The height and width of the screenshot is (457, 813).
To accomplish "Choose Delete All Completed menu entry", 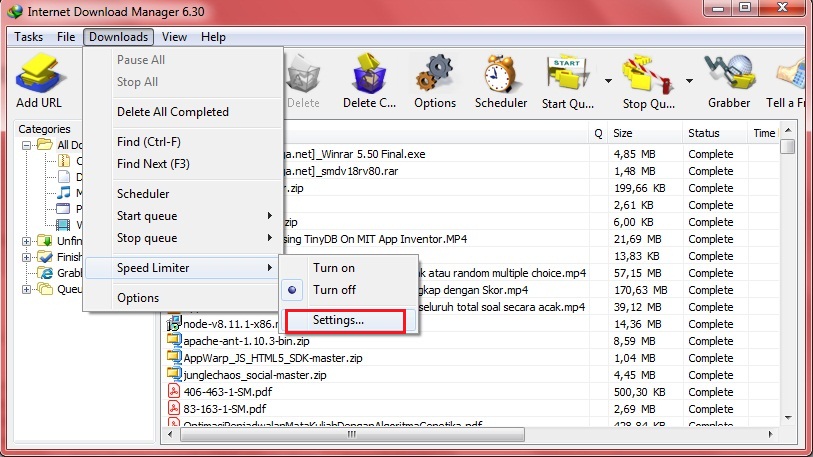I will [x=173, y=112].
